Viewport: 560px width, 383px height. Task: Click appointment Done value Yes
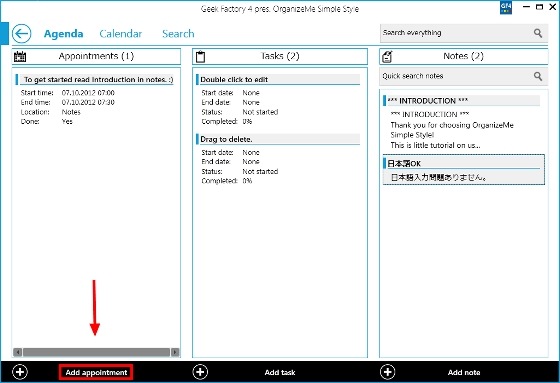pyautogui.click(x=67, y=121)
